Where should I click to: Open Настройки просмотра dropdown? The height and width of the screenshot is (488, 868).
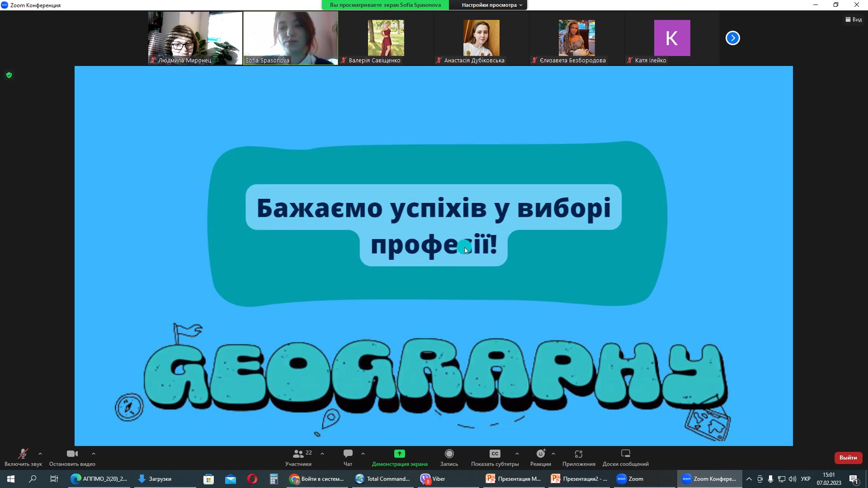coord(491,5)
